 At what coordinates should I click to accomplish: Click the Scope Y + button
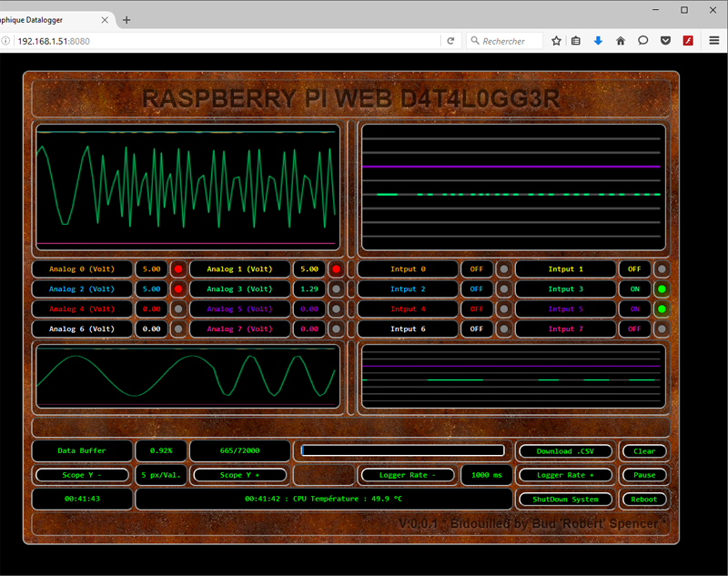pyautogui.click(x=240, y=475)
